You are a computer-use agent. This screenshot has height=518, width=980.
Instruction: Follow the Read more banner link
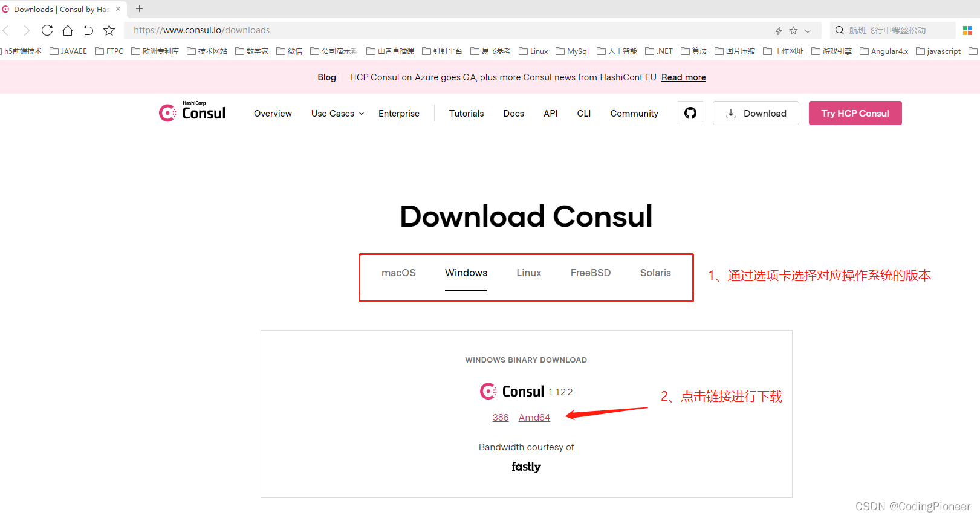pos(683,77)
